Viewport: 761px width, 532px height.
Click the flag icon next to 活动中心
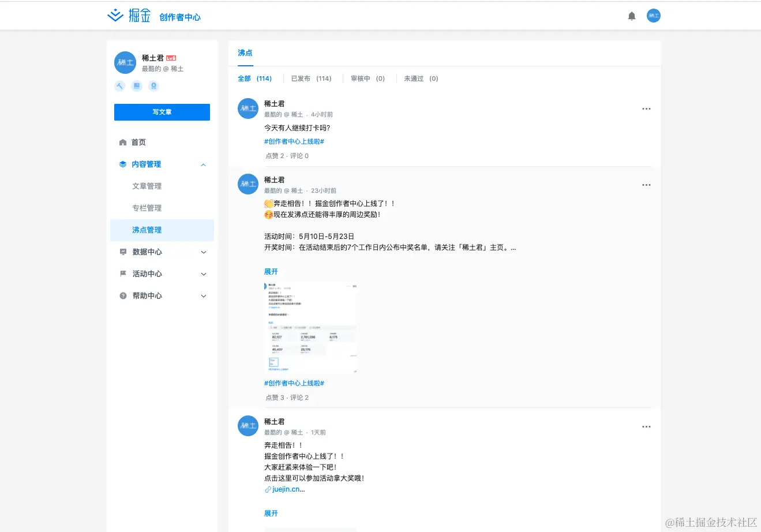[122, 274]
